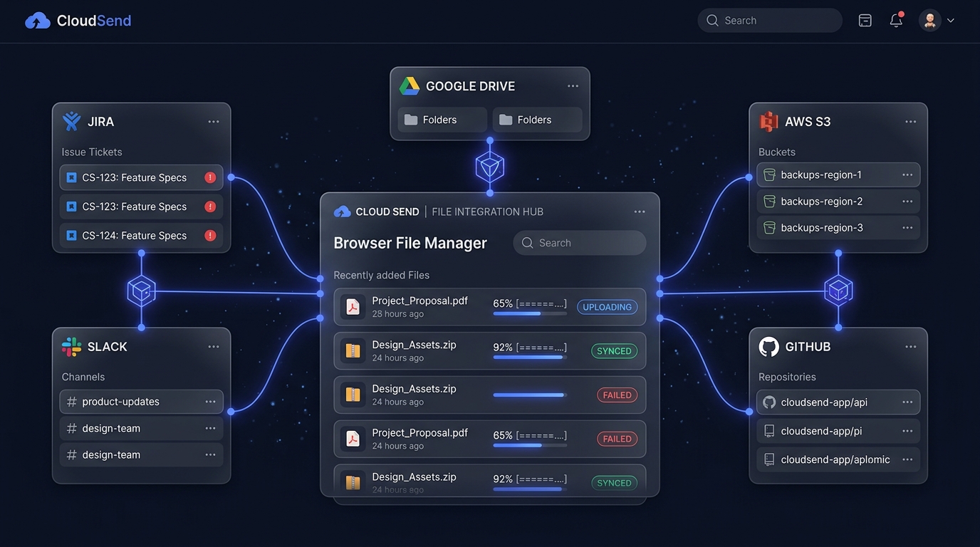Select the backups-region-2 bucket

click(x=838, y=202)
